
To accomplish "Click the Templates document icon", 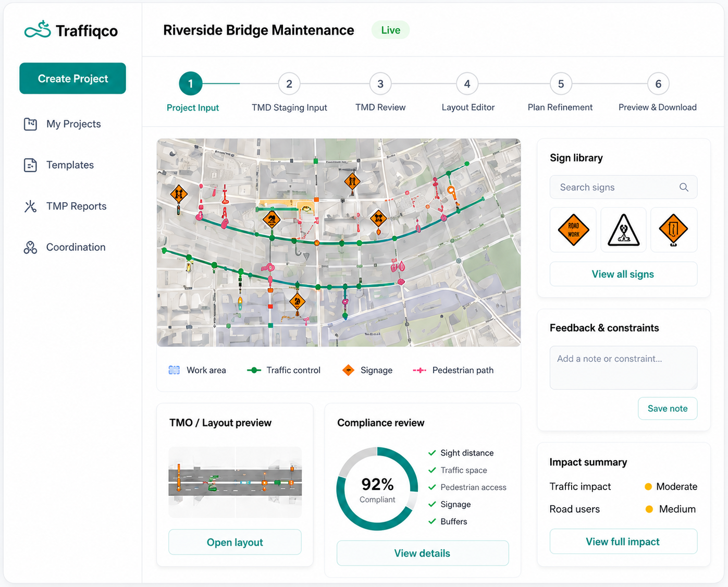I will [30, 165].
